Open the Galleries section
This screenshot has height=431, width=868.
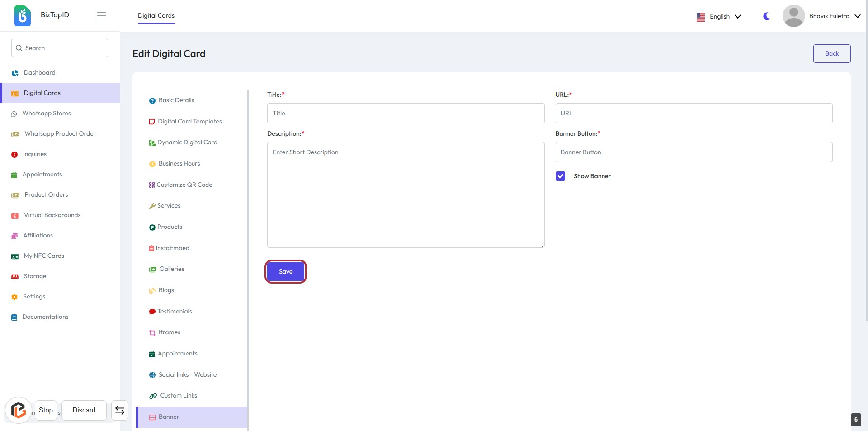point(171,269)
